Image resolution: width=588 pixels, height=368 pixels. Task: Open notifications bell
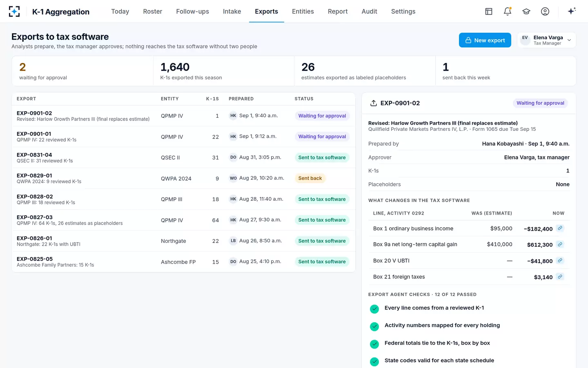[x=508, y=11]
